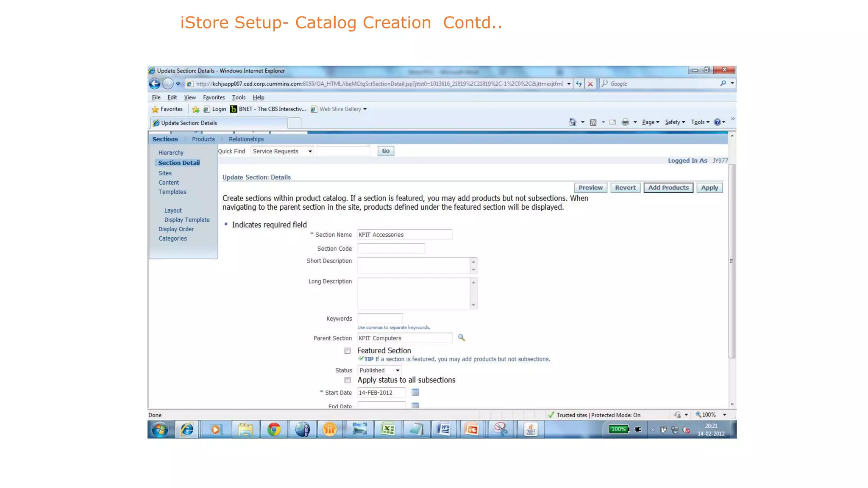Click the Quick Find Go button
This screenshot has height=488, width=868.
click(386, 151)
